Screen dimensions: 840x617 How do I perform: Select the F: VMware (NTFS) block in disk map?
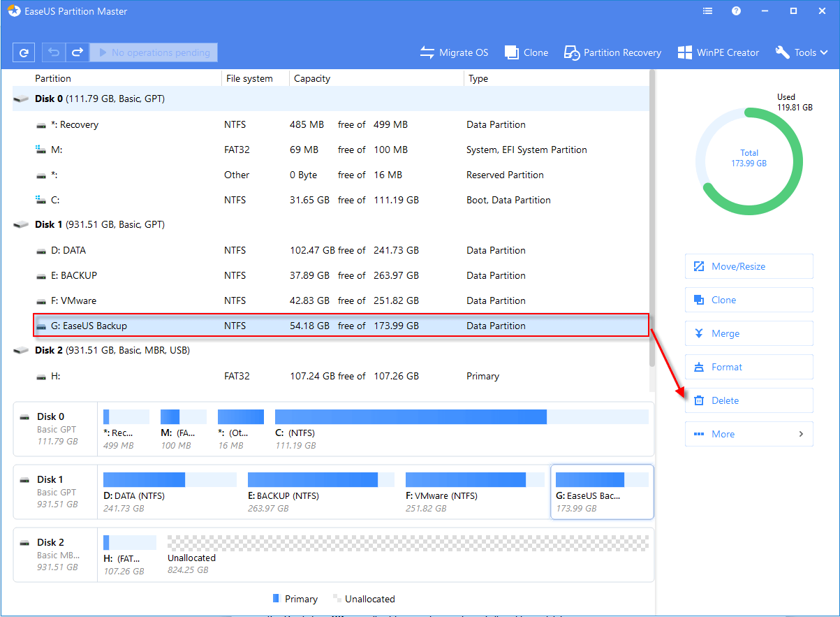[475, 493]
